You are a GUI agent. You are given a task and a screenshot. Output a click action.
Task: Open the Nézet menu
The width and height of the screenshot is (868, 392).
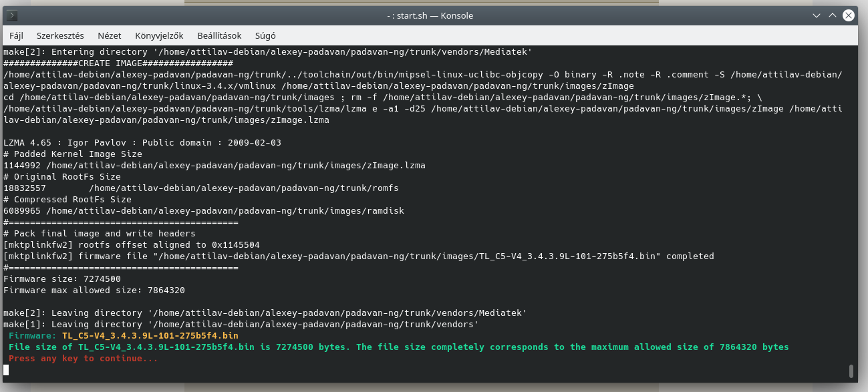(x=110, y=35)
